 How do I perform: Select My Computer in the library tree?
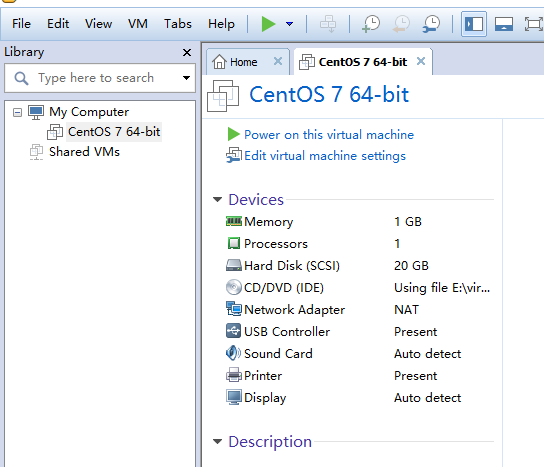89,112
